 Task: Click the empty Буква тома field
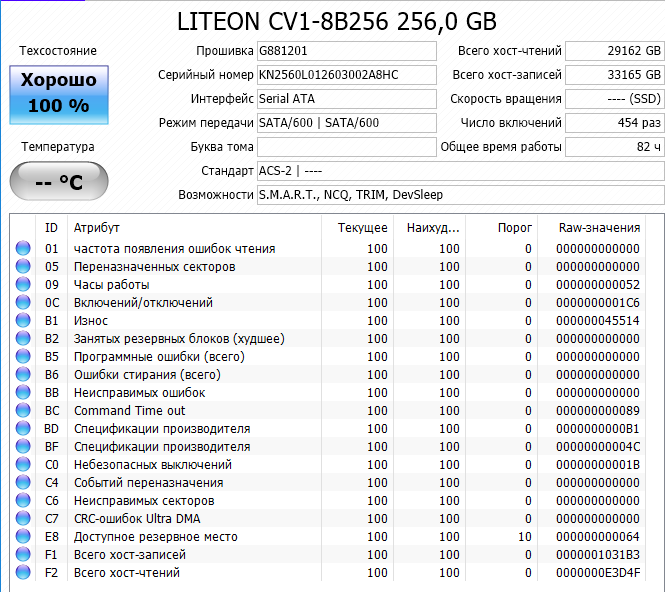[x=346, y=147]
